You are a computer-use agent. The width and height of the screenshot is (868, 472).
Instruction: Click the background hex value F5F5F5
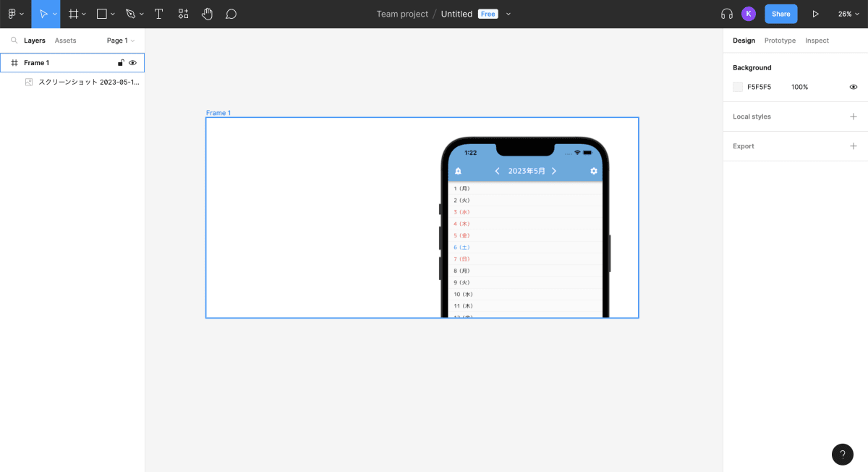pos(759,87)
